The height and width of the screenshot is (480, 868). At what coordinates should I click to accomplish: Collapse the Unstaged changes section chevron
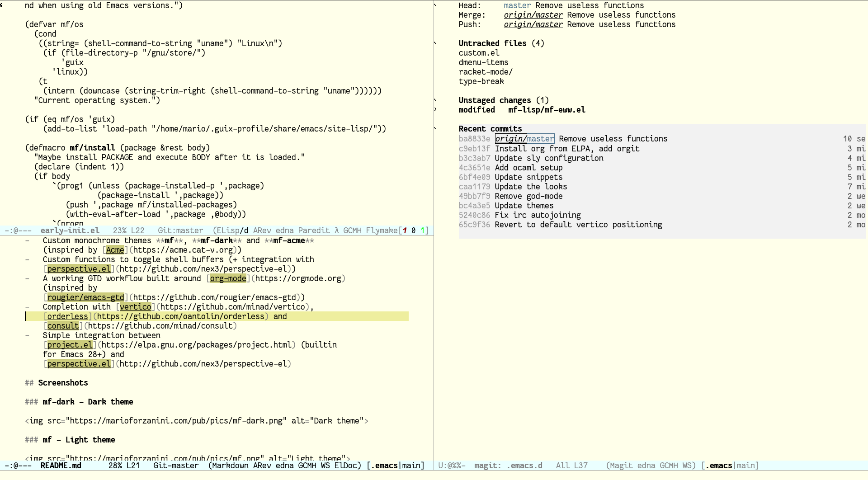[435, 100]
